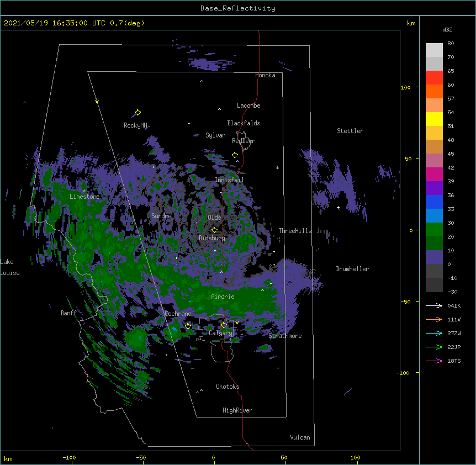Click the white plus marker west of Drumheller
This screenshot has height=465, width=476.
338,207
